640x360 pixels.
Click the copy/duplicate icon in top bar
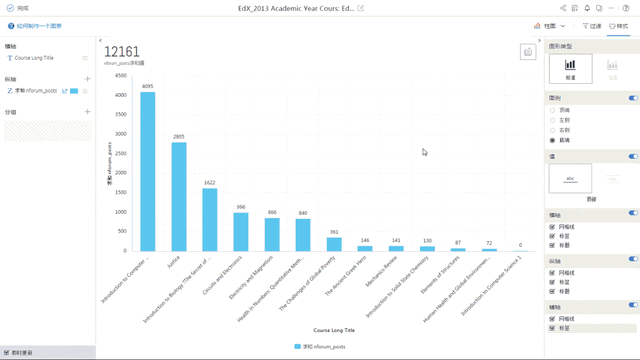599,8
